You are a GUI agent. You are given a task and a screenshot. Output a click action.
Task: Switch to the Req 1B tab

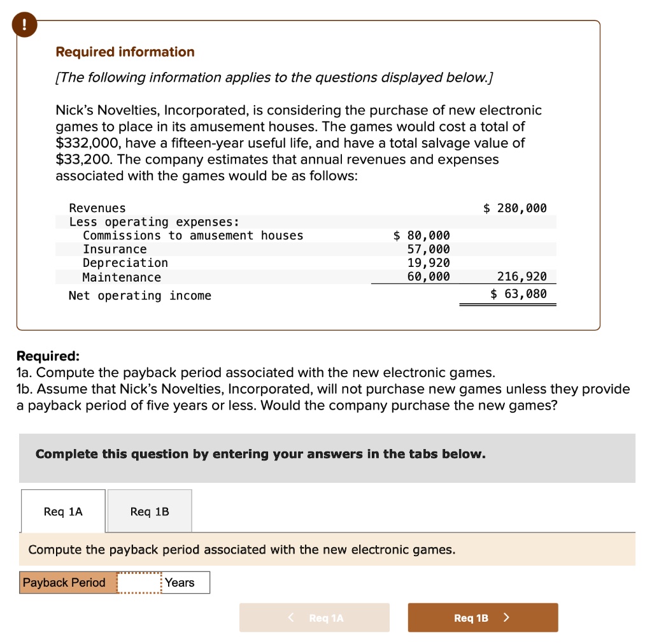[x=150, y=510]
